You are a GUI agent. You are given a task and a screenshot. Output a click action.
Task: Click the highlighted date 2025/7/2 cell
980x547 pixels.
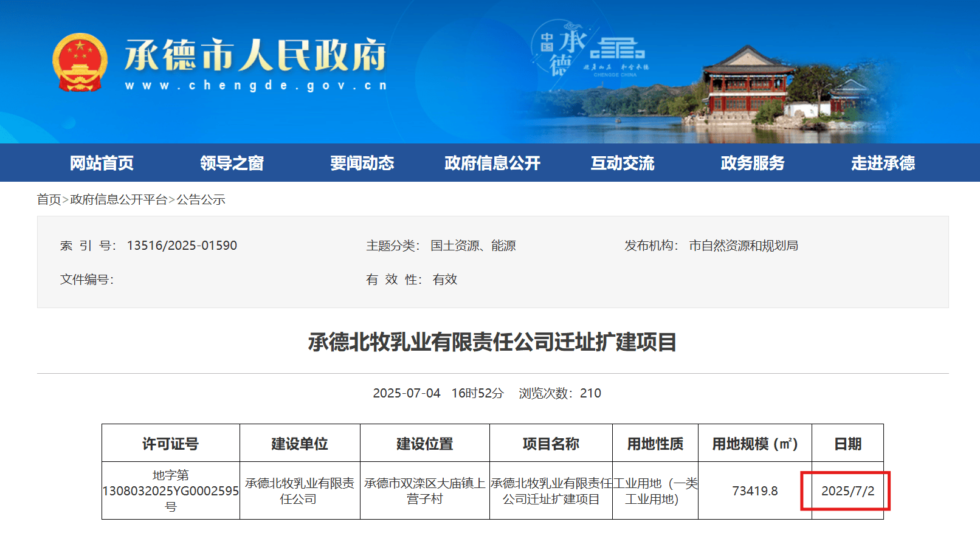847,490
